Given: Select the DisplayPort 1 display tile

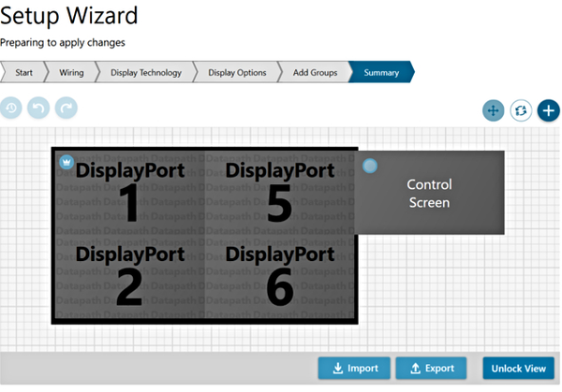Looking at the screenshot, I should tap(130, 192).
